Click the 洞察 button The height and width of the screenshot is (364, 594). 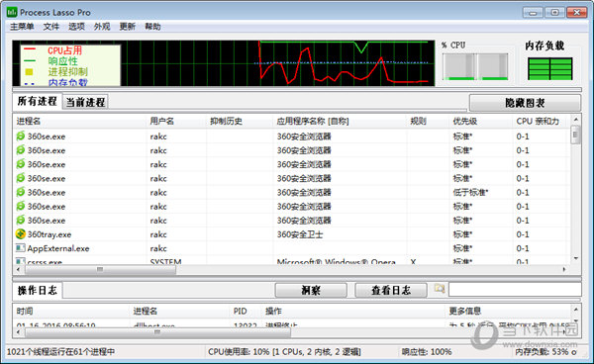[x=311, y=290]
